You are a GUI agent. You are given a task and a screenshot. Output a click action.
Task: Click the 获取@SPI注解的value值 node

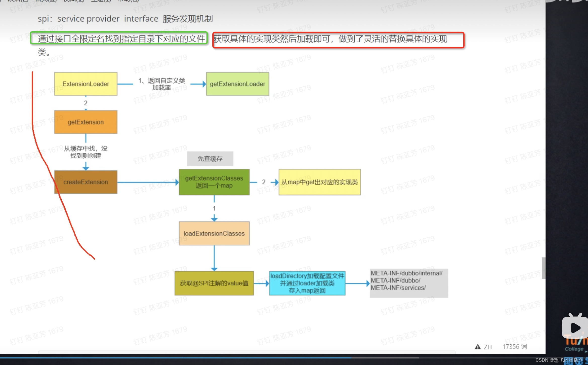click(214, 283)
